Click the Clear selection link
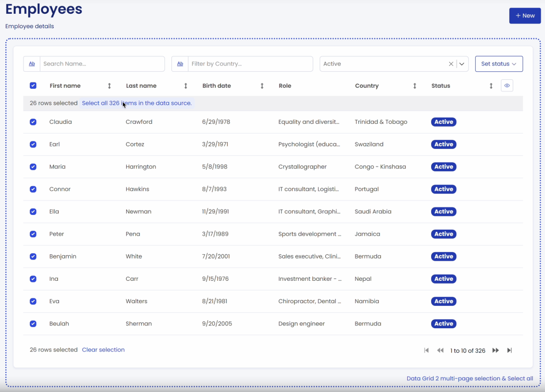 [x=103, y=349]
